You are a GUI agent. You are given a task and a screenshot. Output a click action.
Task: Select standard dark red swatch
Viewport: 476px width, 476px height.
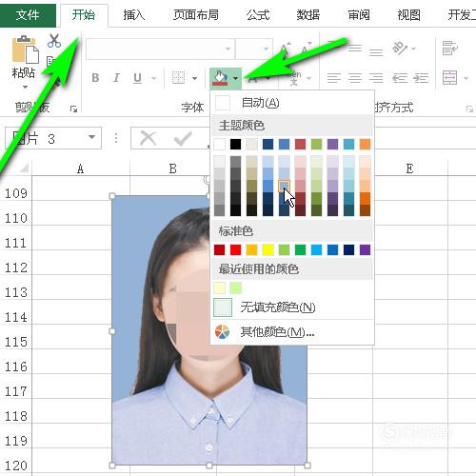point(219,249)
